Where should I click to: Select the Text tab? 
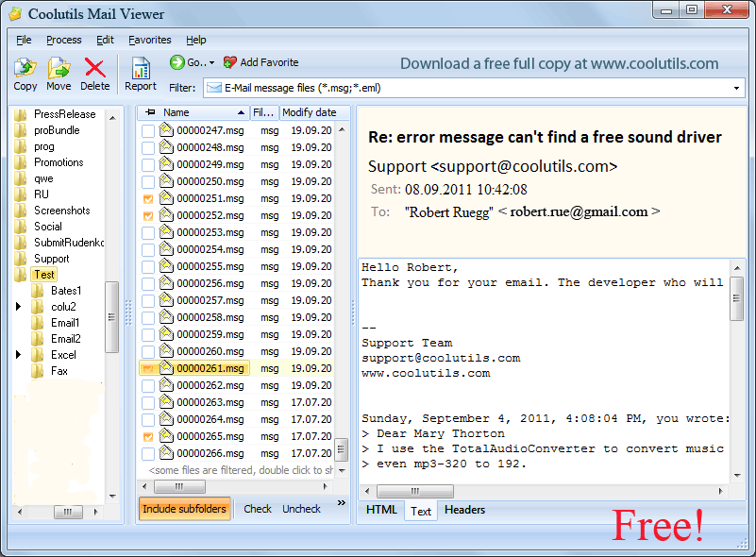(x=420, y=511)
